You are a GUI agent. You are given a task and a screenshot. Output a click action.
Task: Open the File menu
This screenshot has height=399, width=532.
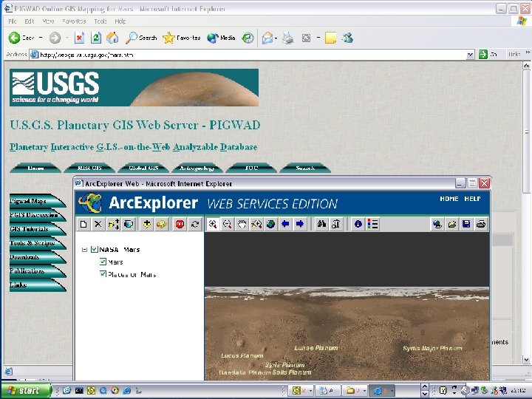(13, 21)
